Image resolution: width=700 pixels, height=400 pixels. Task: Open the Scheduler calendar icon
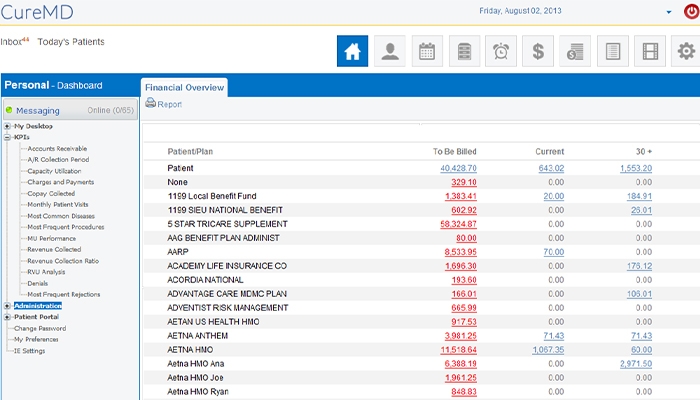point(426,51)
